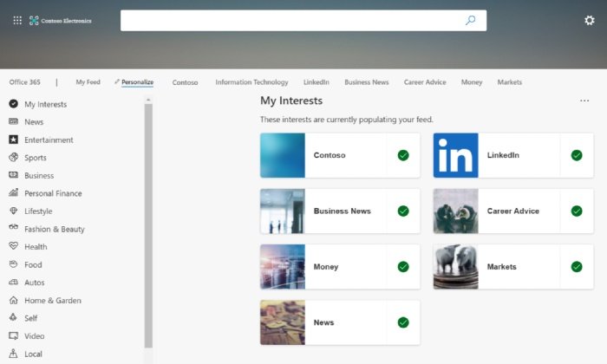Select Home & Garden category label
The height and width of the screenshot is (364, 607).
(53, 300)
